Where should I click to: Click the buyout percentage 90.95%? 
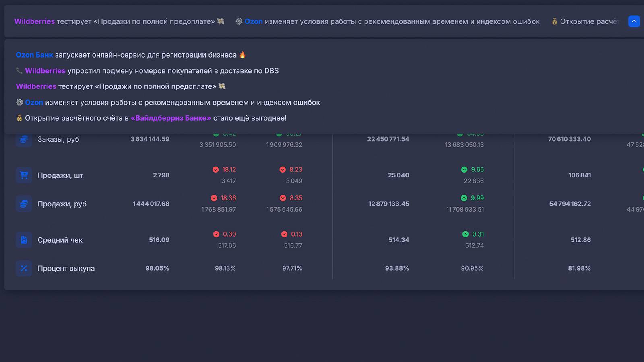pyautogui.click(x=472, y=268)
